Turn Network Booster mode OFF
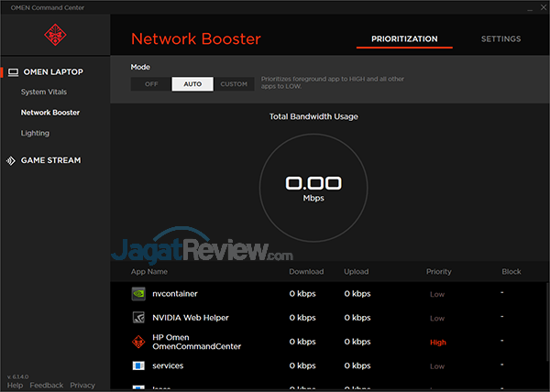This screenshot has height=392, width=550. (151, 84)
